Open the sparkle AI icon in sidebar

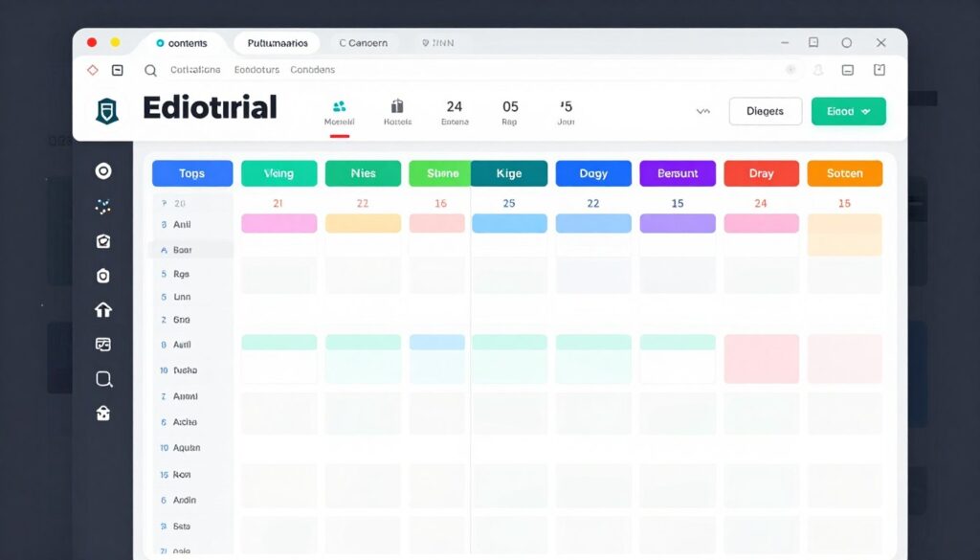103,206
